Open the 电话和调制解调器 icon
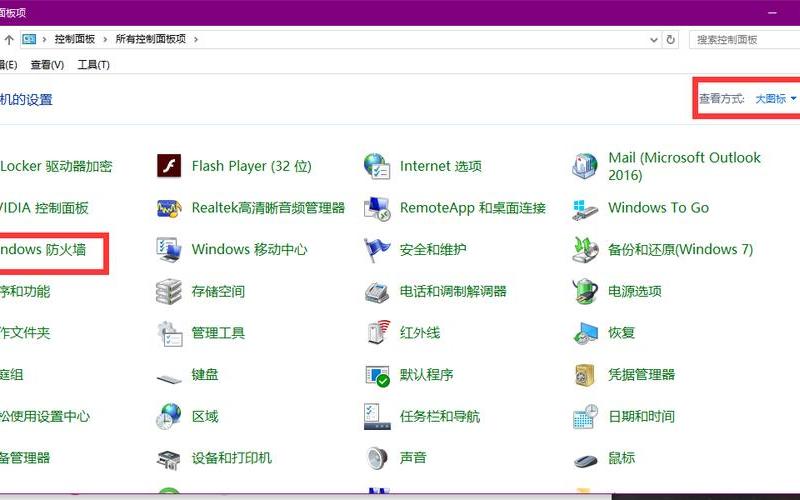 point(377,292)
